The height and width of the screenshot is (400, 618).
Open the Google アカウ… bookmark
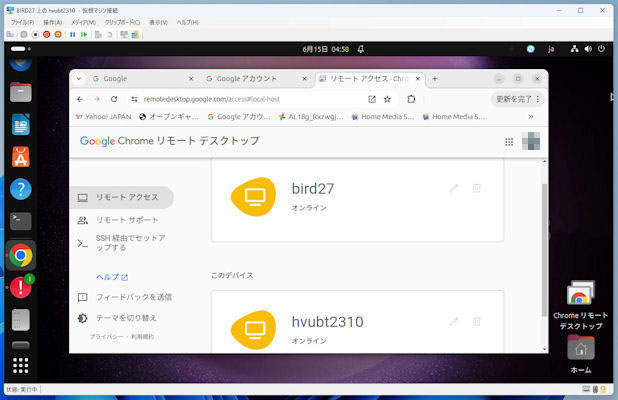pyautogui.click(x=239, y=117)
